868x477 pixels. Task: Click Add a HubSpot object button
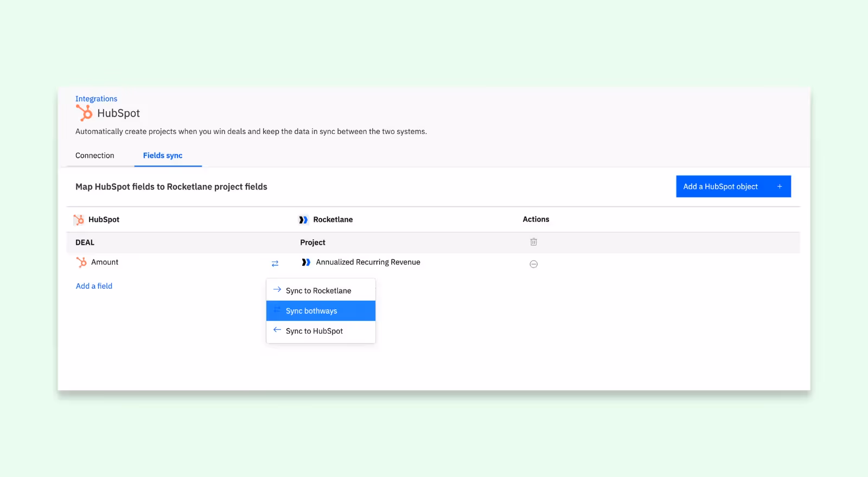tap(733, 187)
